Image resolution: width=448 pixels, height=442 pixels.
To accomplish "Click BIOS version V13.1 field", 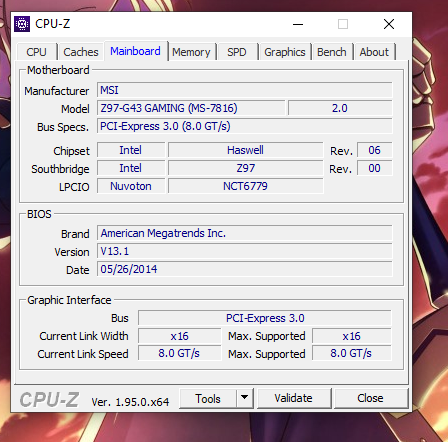I will [x=245, y=251].
